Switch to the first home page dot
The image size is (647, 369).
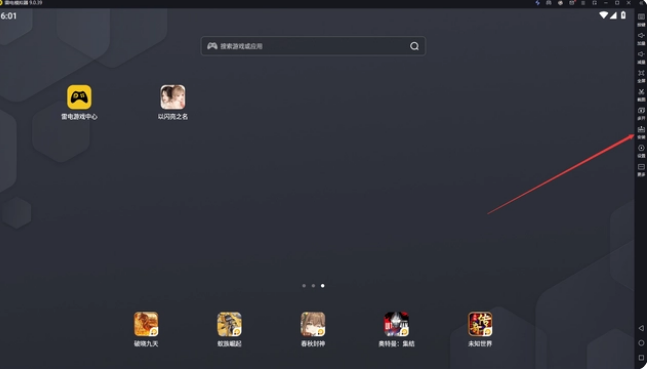coord(304,286)
